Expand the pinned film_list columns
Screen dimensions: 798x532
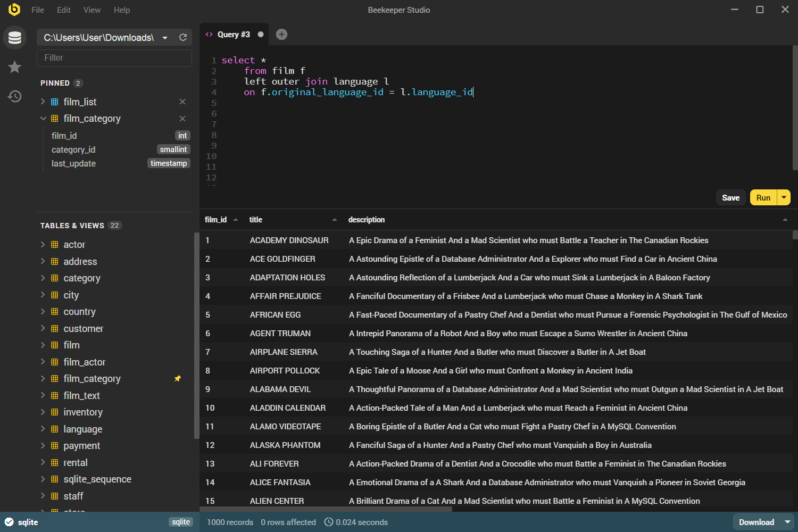[43, 102]
